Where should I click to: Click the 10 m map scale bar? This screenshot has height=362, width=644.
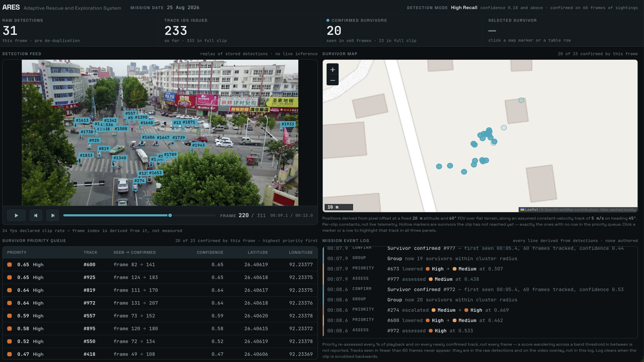coord(339,207)
